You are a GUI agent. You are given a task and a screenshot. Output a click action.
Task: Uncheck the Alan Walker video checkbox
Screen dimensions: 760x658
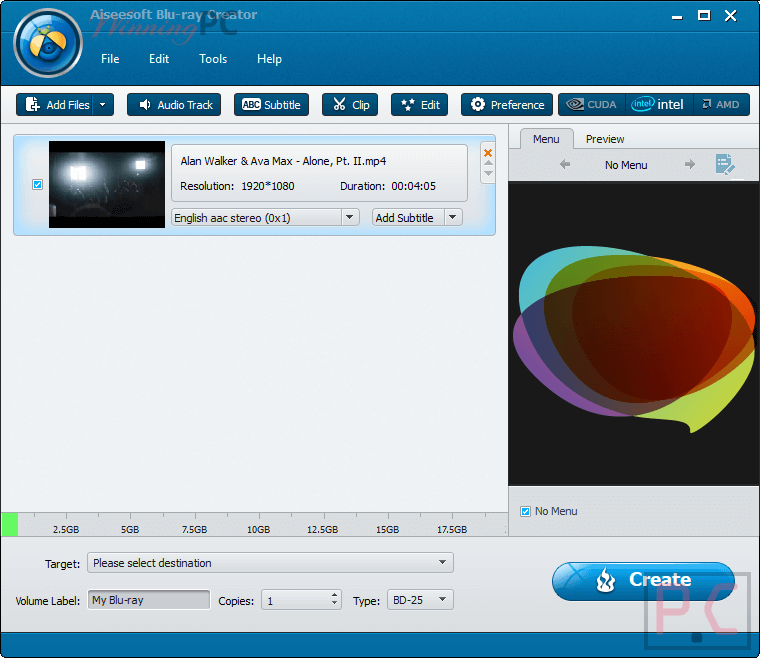pos(37,185)
